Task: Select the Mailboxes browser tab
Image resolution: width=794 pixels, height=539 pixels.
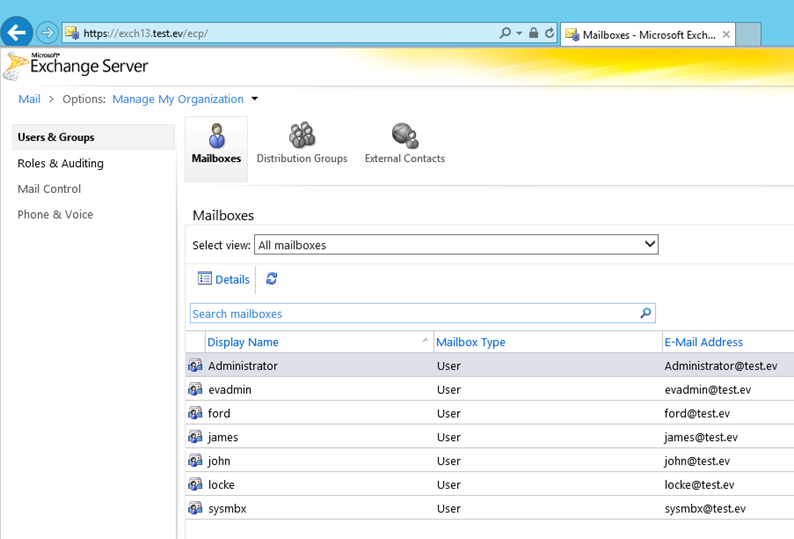Action: (648, 34)
